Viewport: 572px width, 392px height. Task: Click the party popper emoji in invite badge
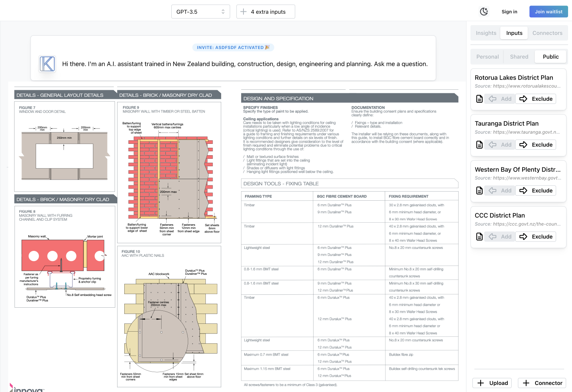(x=267, y=47)
